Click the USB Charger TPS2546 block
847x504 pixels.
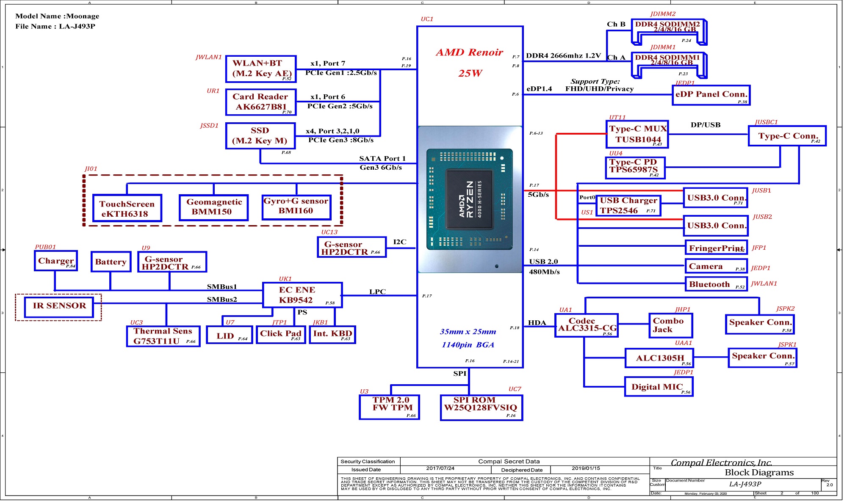pyautogui.click(x=628, y=205)
